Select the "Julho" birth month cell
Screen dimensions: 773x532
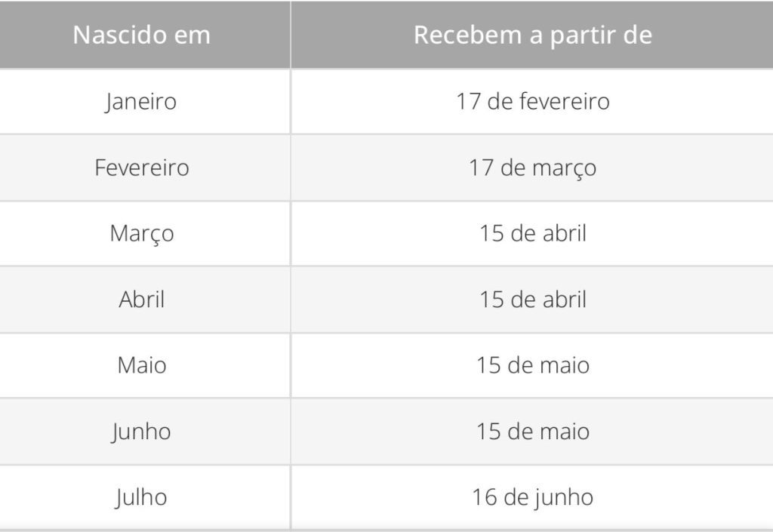[142, 497]
